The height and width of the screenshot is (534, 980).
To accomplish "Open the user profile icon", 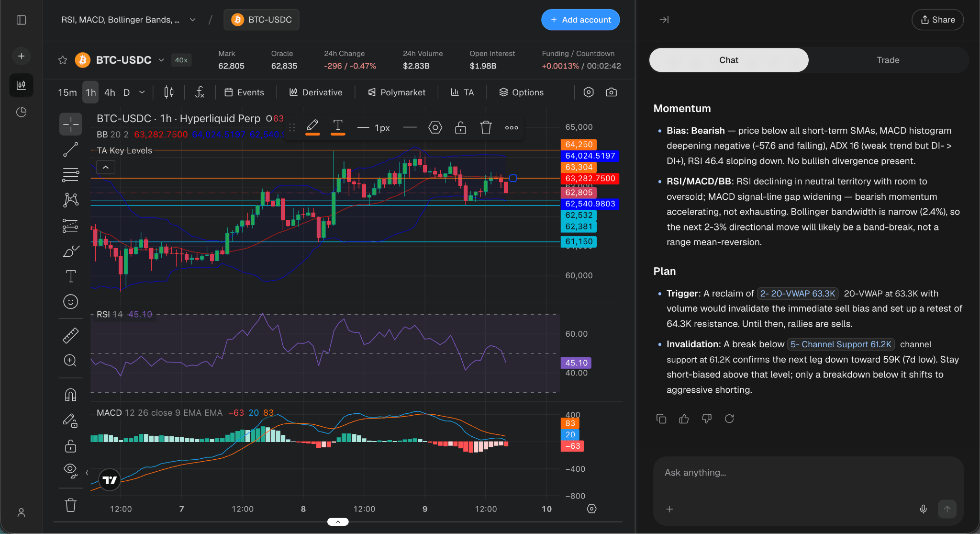I will pos(21,512).
